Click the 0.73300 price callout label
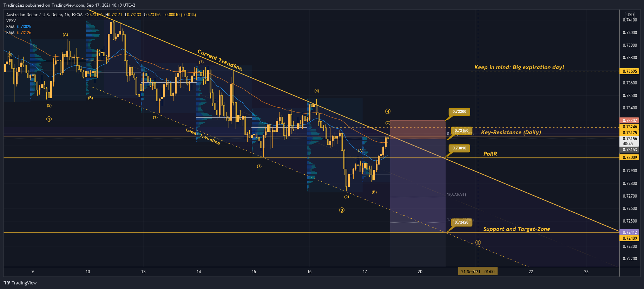 tap(459, 112)
